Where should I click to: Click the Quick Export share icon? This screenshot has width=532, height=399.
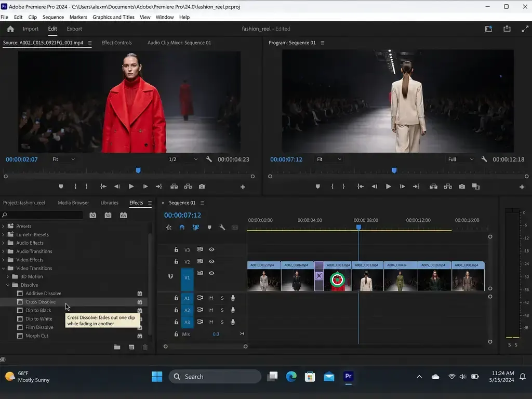pyautogui.click(x=507, y=29)
